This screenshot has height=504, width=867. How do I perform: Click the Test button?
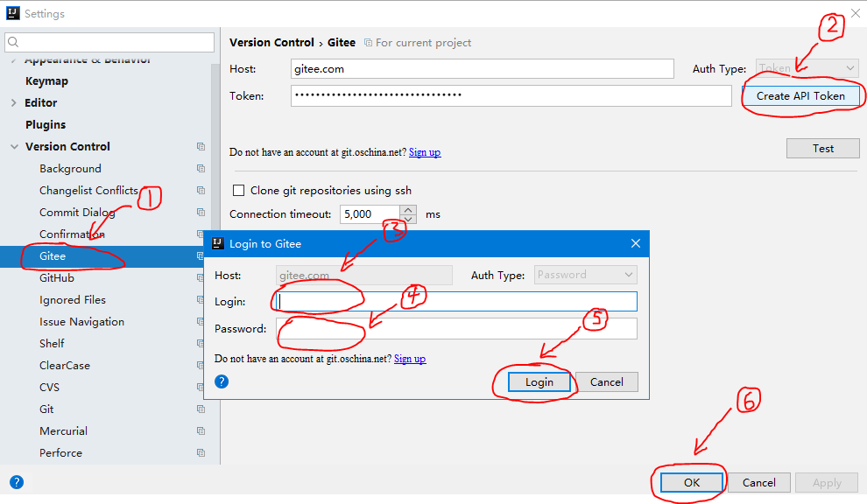tap(822, 148)
